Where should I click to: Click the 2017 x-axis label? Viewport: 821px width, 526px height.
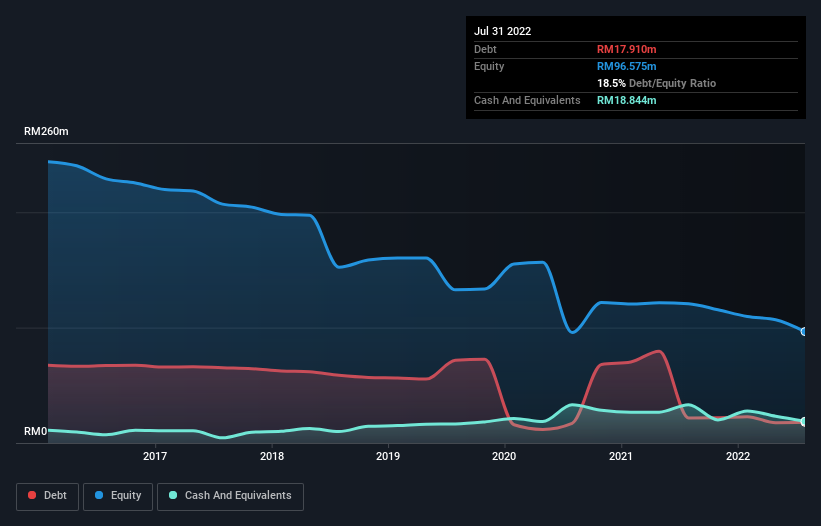click(155, 456)
